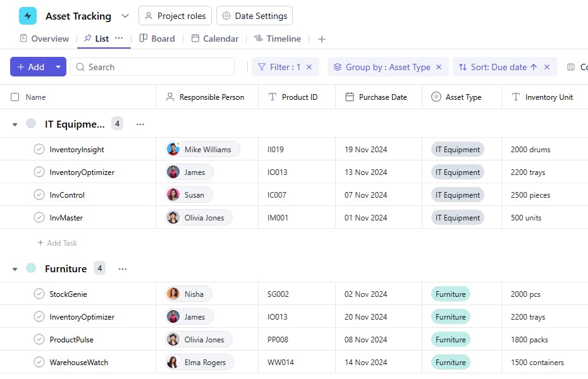
Task: Remove the Filter : 1 chip
Action: pyautogui.click(x=309, y=67)
